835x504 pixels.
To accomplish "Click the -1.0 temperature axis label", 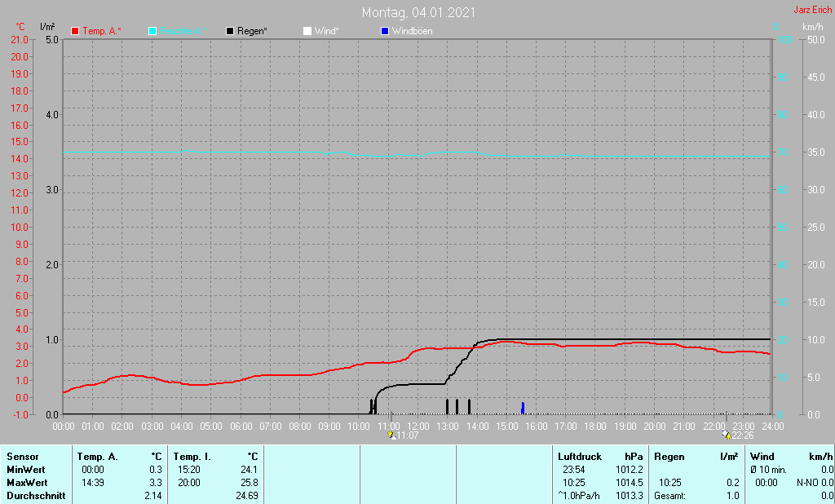I will pos(20,414).
